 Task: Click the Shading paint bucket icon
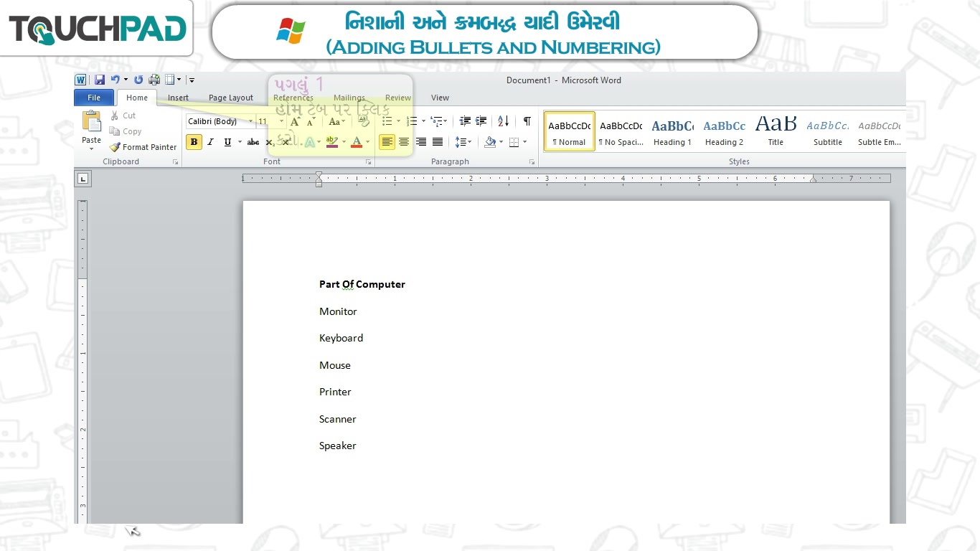click(490, 142)
